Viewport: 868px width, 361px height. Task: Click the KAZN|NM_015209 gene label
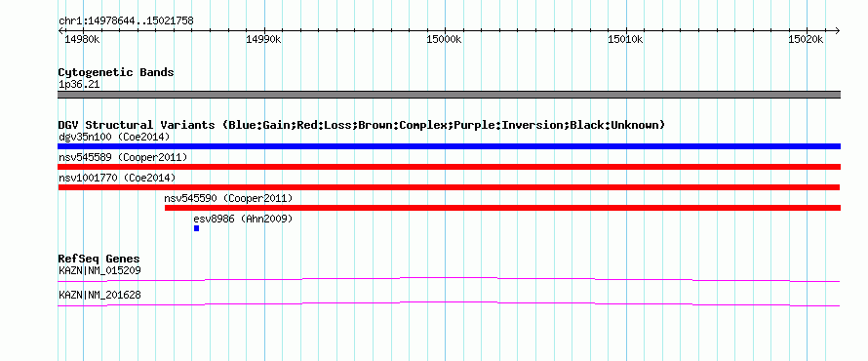(99, 271)
